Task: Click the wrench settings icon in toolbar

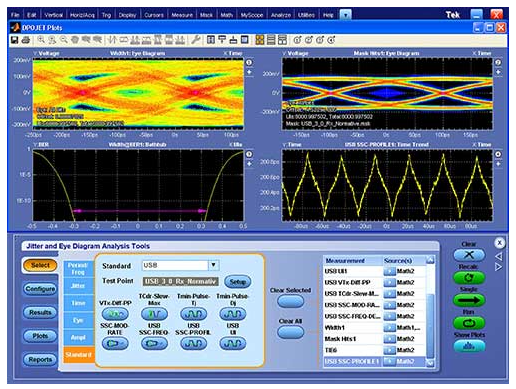Action: (195, 40)
